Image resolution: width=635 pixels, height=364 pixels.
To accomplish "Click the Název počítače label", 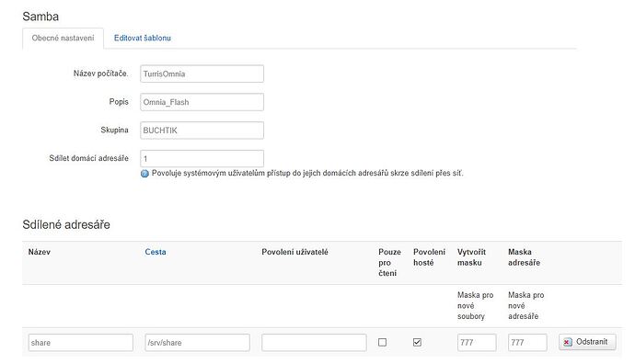I will (x=100, y=74).
